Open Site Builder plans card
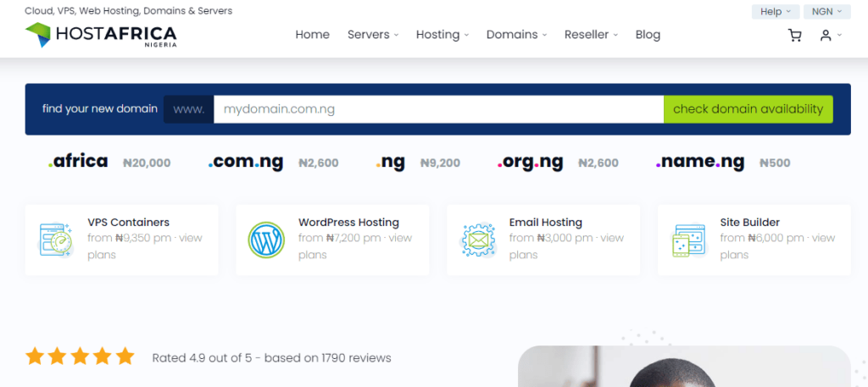868x387 pixels. click(x=754, y=240)
